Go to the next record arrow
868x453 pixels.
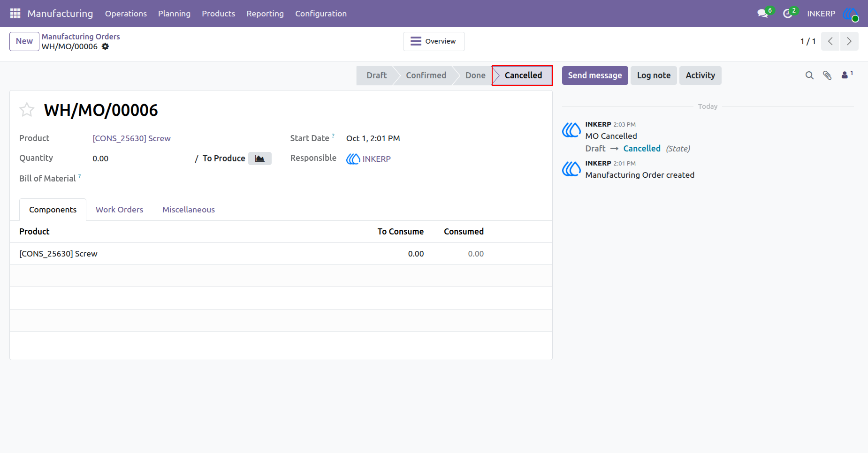click(849, 41)
